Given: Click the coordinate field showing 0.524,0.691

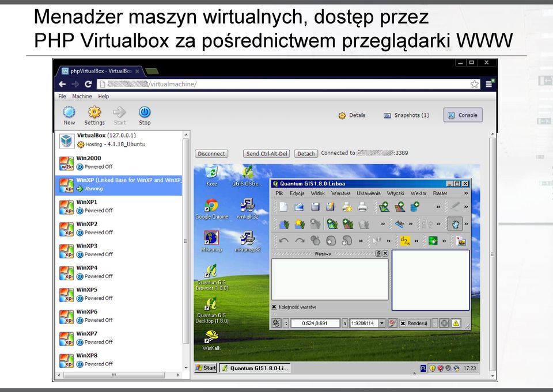Looking at the screenshot, I should point(315,324).
